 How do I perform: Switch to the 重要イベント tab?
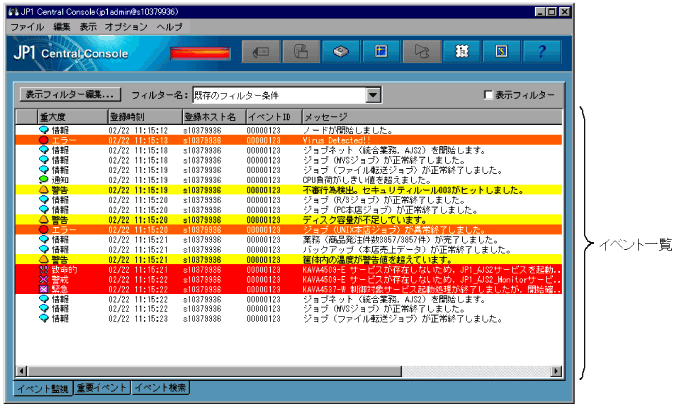point(100,387)
